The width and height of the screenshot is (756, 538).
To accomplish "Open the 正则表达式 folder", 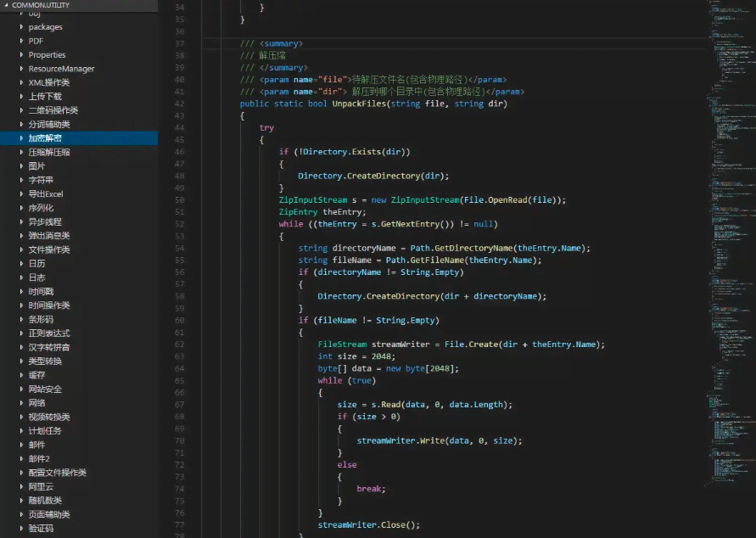I will coord(49,333).
